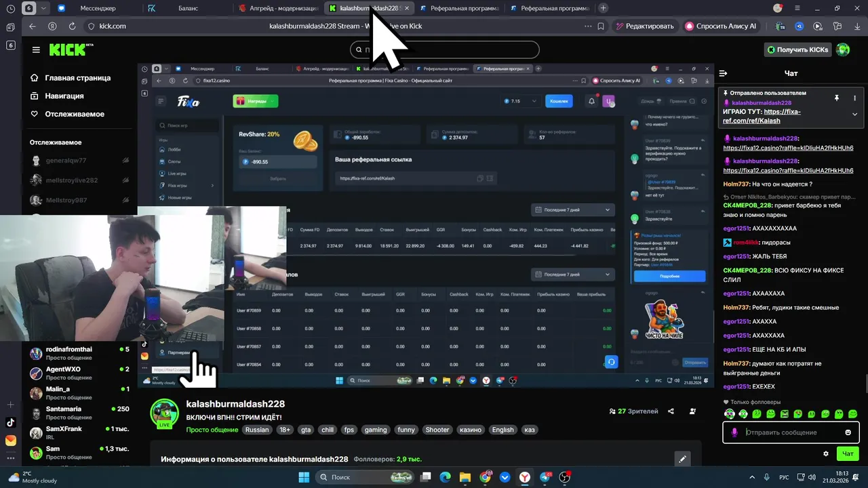The image size is (868, 488).
Task: Open rodinafromthai recommended channel
Action: point(80,353)
